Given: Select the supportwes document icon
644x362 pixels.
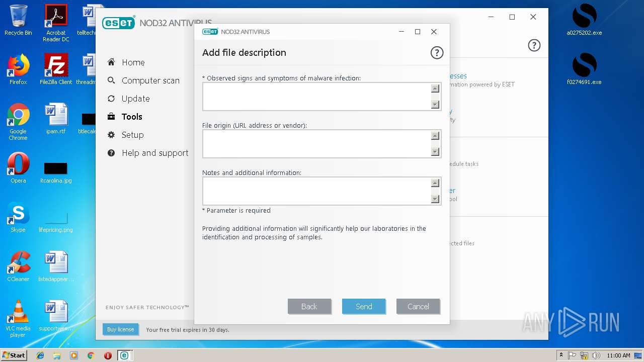Looking at the screenshot, I should 56,316.
